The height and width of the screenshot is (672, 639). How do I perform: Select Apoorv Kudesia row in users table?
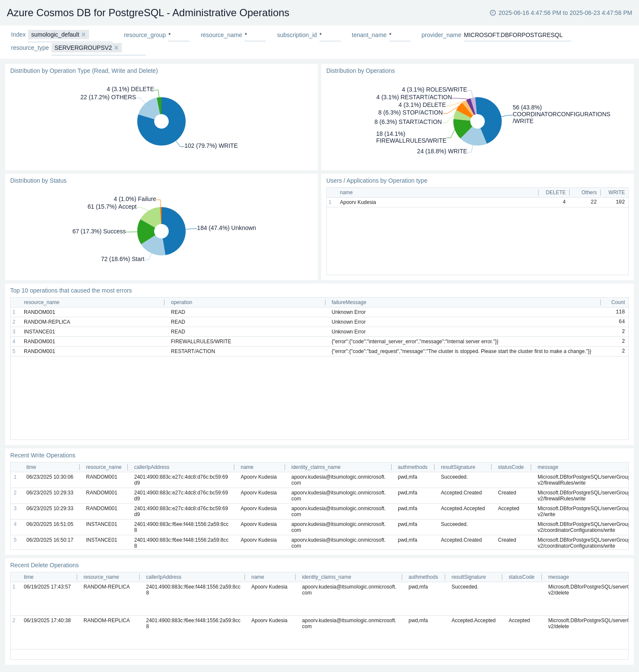click(477, 202)
